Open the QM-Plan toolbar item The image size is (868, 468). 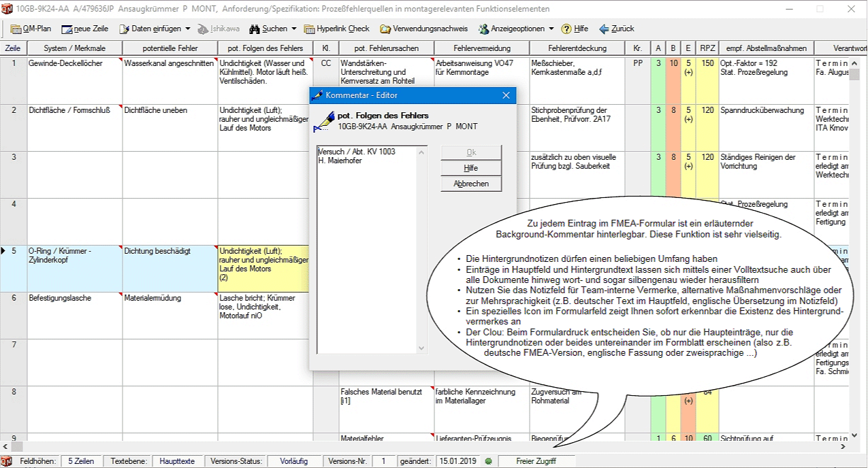[31, 29]
